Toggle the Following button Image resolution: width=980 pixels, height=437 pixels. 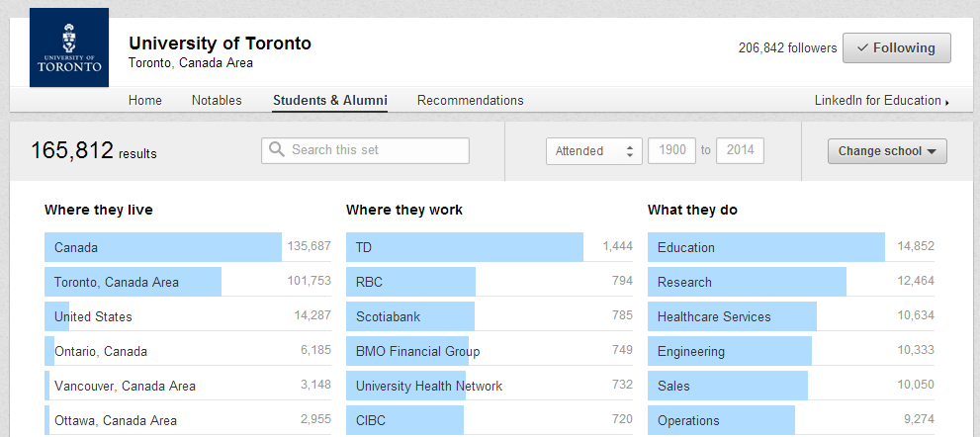pos(896,48)
